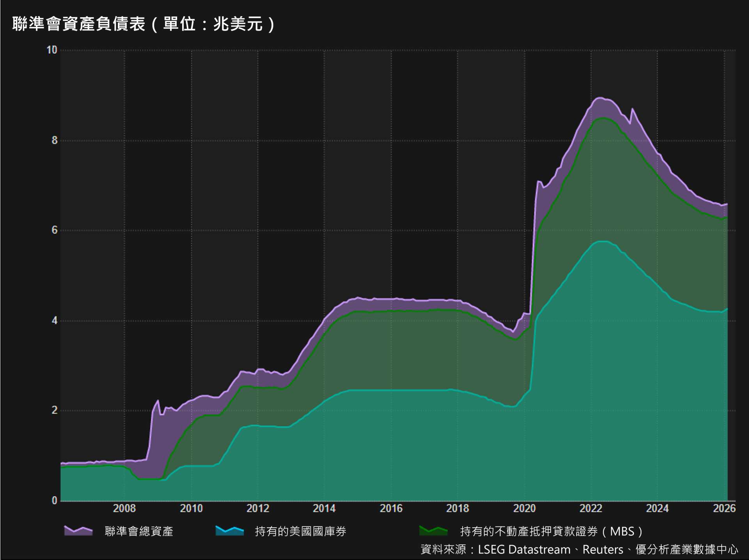Click the 聯準會總資產 legend label
The height and width of the screenshot is (560, 749).
coord(139,531)
